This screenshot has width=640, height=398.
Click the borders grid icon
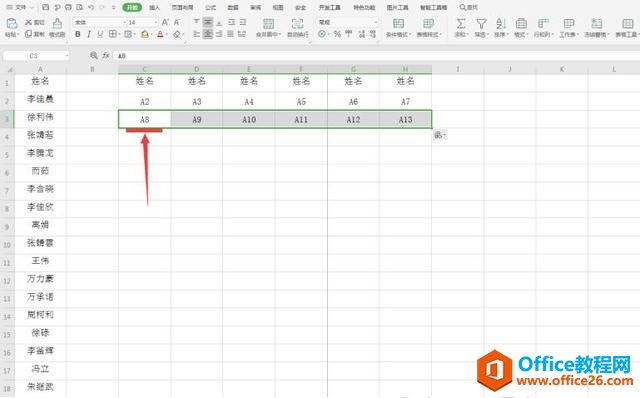click(113, 34)
